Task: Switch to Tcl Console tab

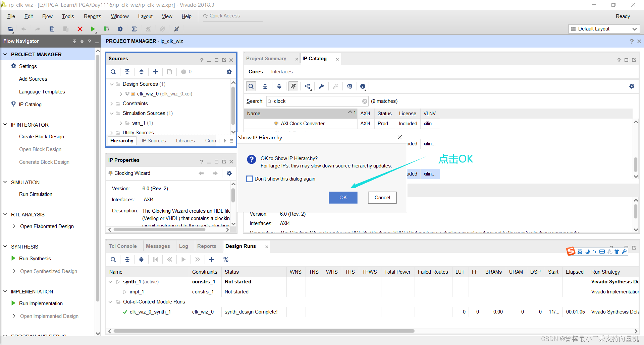Action: click(122, 246)
